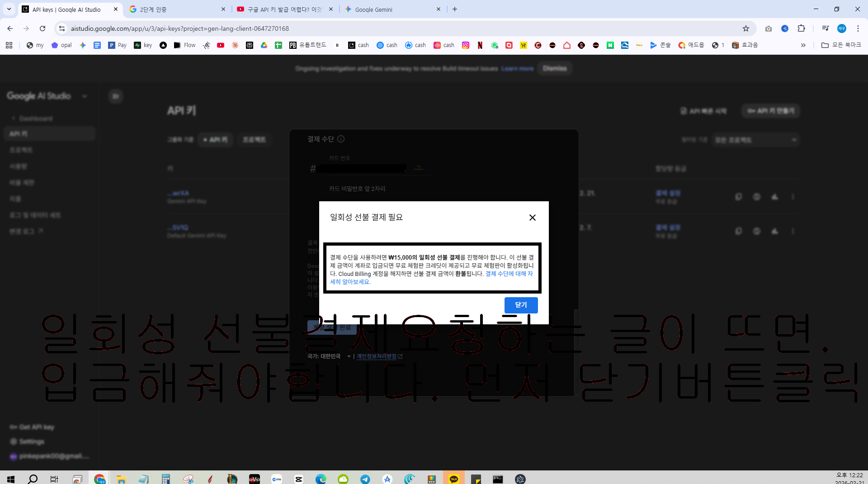Open the Instagram bookmark icon
The height and width of the screenshot is (484, 868).
(x=466, y=45)
